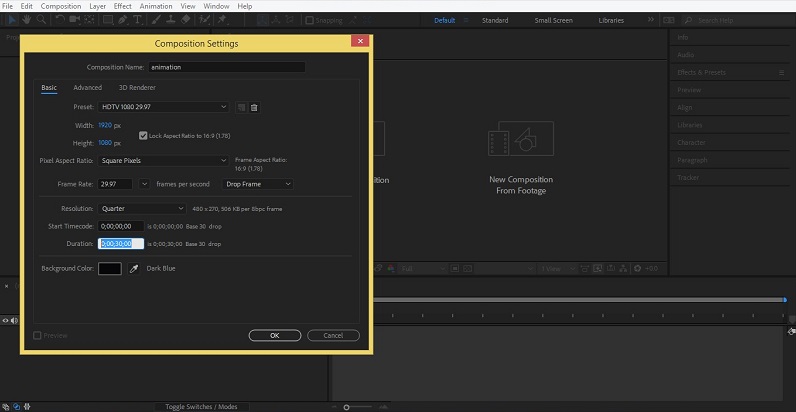
Task: Open the Frame Rate arrow dropdown
Action: 144,184
